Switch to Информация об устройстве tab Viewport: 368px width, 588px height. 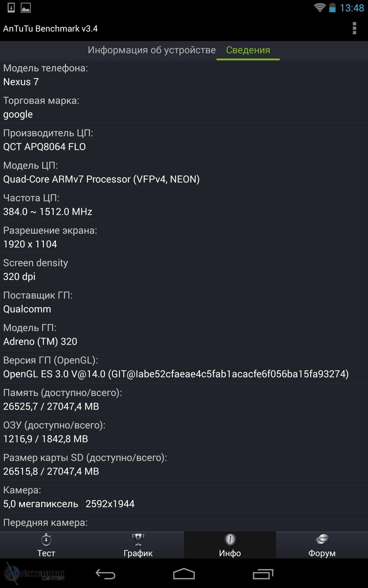point(151,50)
